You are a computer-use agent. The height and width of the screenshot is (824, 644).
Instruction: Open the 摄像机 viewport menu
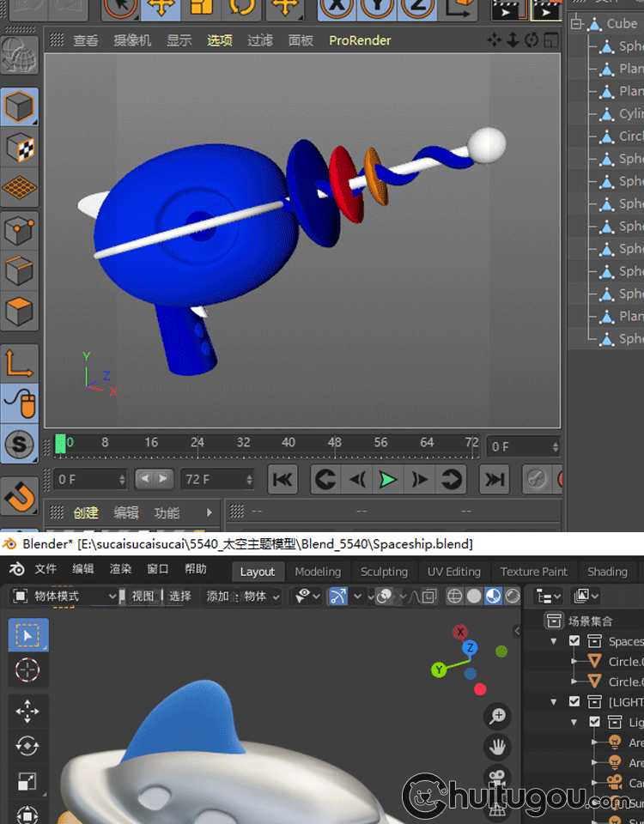[132, 40]
